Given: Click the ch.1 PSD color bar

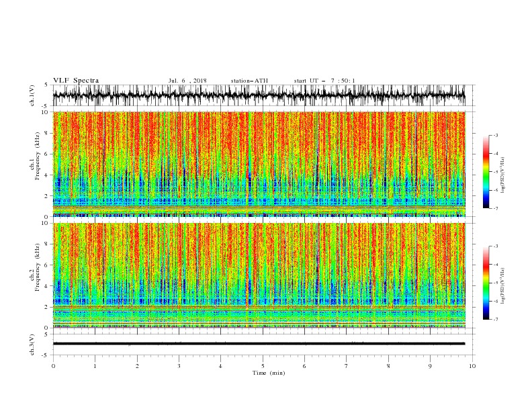Looking at the screenshot, I should 486,172.
